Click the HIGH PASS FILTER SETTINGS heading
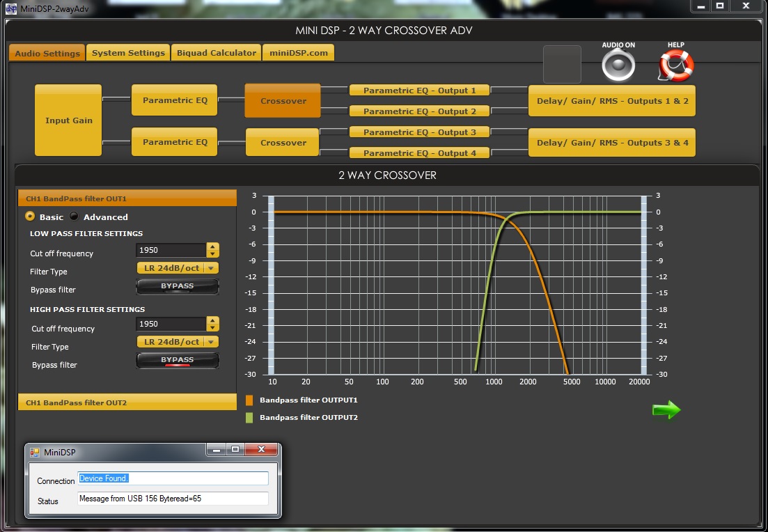Screen dimensions: 768x532 point(87,310)
